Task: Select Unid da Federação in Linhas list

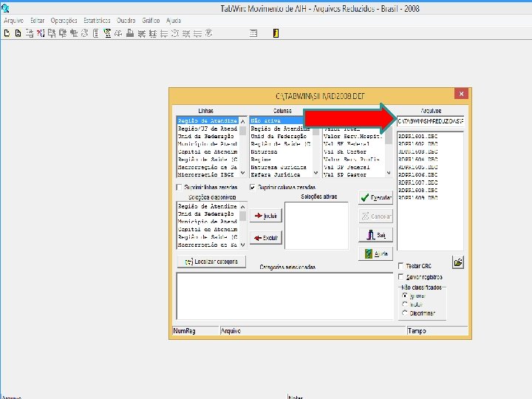Action: pyautogui.click(x=208, y=137)
